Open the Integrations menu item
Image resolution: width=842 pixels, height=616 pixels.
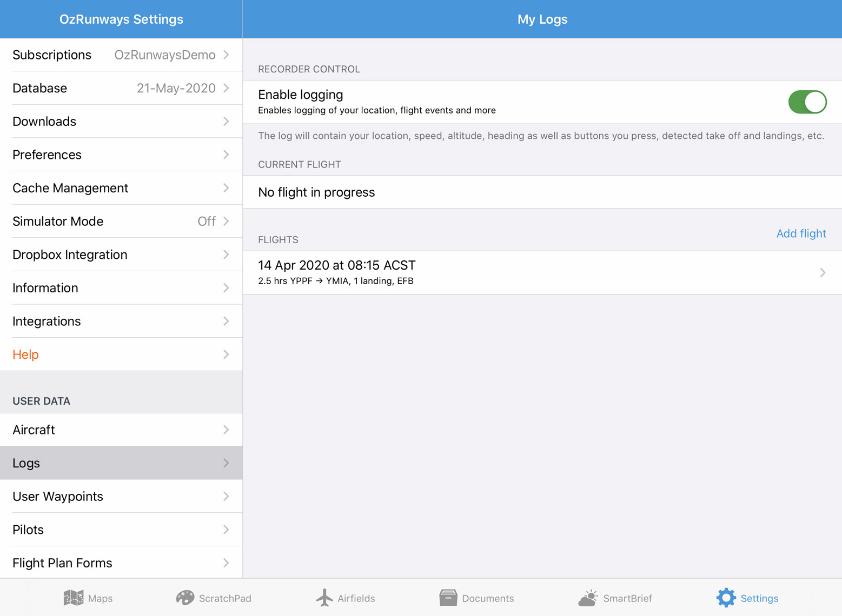pos(121,322)
